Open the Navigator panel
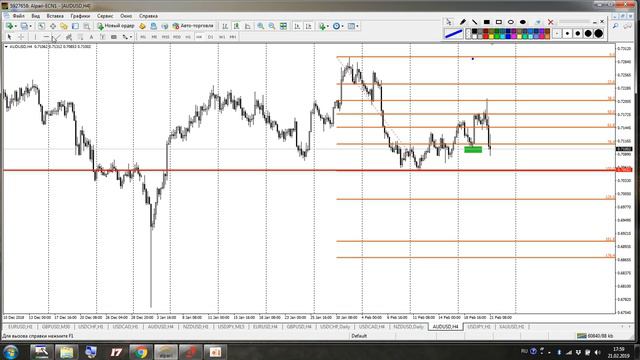The image size is (640, 360). [x=64, y=26]
